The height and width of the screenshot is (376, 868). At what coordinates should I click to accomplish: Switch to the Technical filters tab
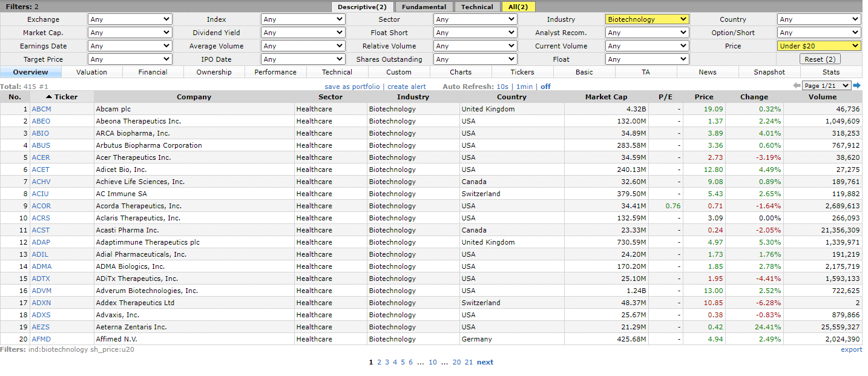pyautogui.click(x=478, y=7)
